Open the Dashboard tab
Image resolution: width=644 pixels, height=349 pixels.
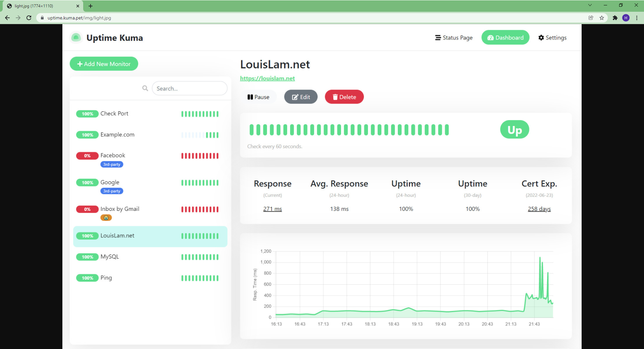(505, 38)
